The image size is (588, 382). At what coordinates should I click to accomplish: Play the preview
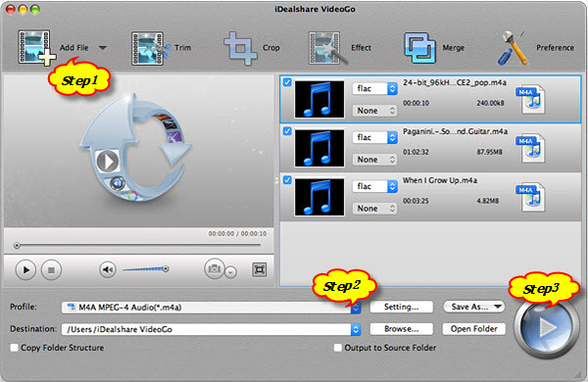click(x=25, y=270)
